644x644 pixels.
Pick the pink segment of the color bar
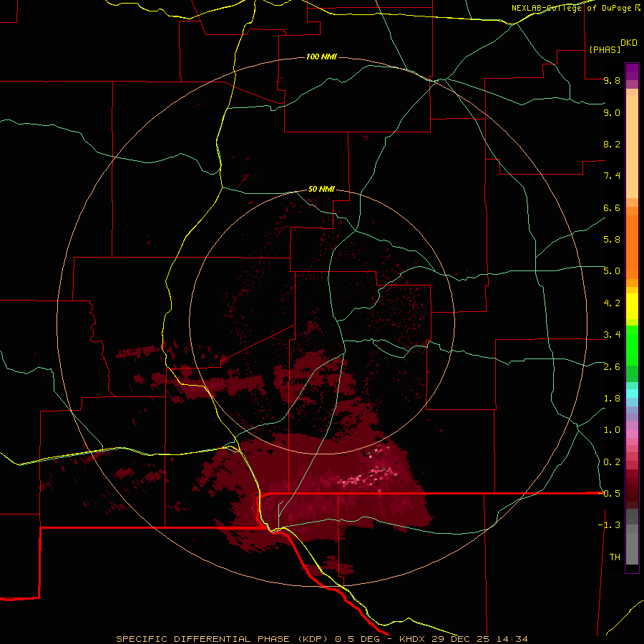point(632,434)
